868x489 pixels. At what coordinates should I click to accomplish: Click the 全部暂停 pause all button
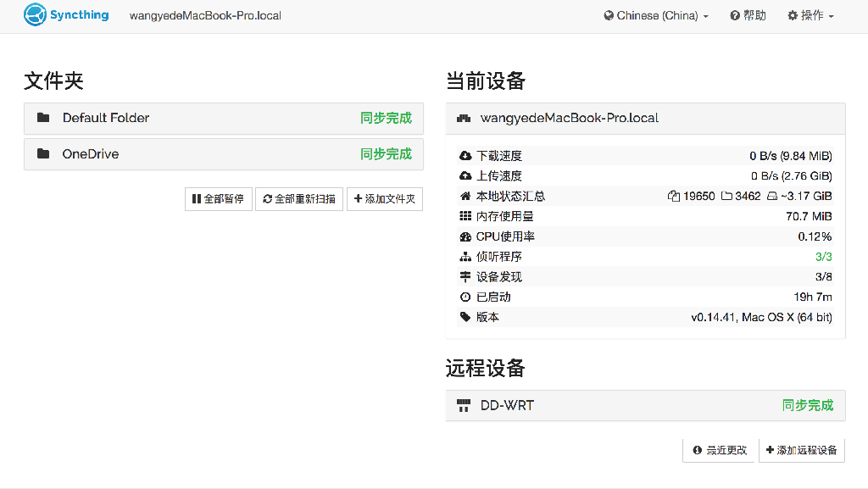pos(218,198)
